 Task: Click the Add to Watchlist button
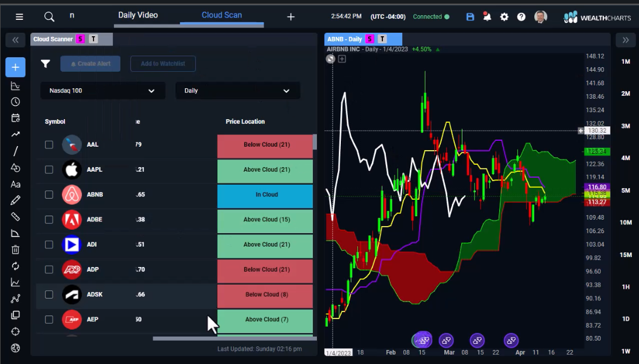(163, 64)
